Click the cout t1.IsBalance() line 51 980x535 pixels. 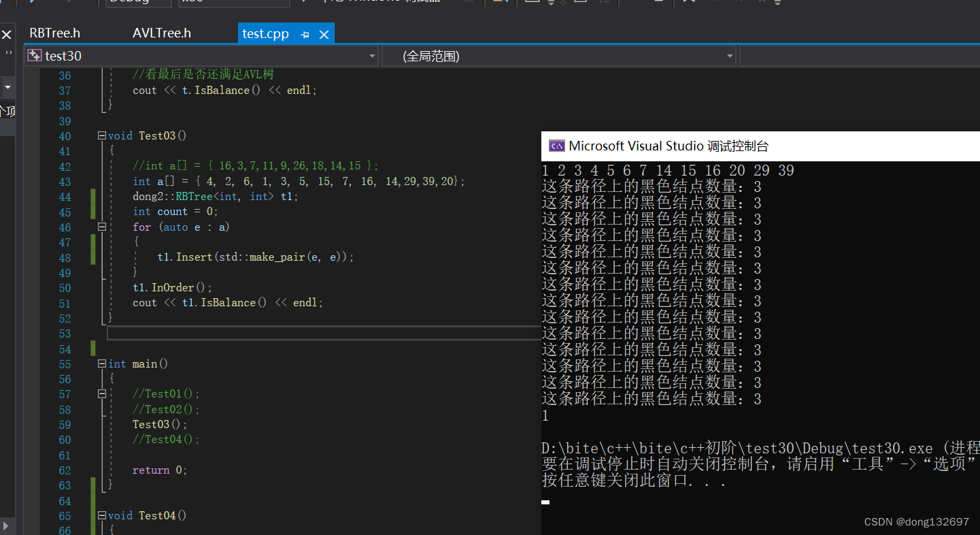[228, 303]
